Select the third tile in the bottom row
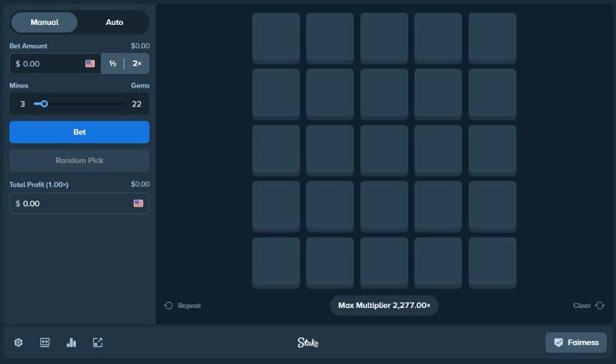Screen dimensions: 616x364 tap(384, 263)
